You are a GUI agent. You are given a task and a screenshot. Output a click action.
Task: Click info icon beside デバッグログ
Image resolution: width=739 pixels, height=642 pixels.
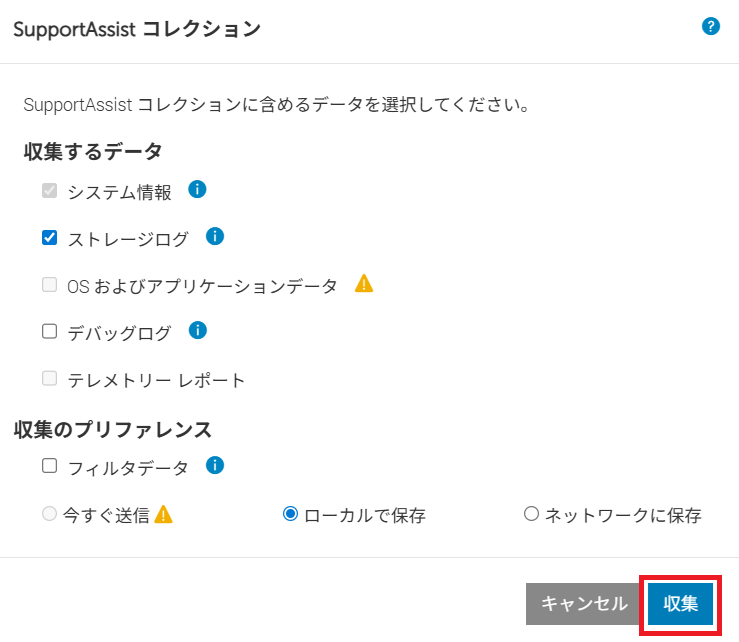pos(197,330)
